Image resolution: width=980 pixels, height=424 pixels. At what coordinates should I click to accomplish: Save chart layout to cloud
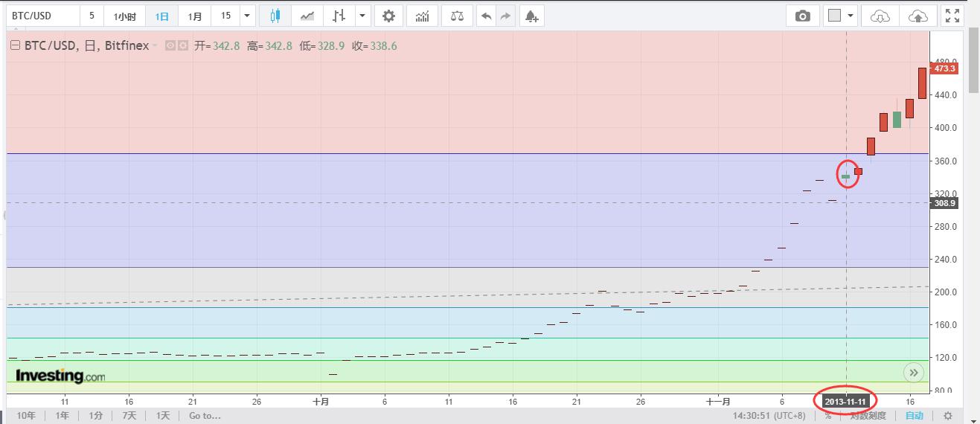click(x=918, y=16)
